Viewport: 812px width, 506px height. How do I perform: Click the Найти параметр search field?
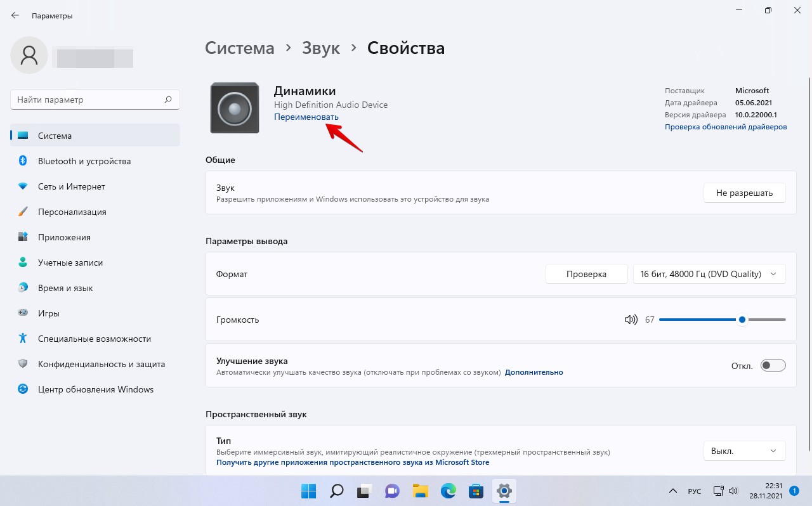pyautogui.click(x=89, y=100)
